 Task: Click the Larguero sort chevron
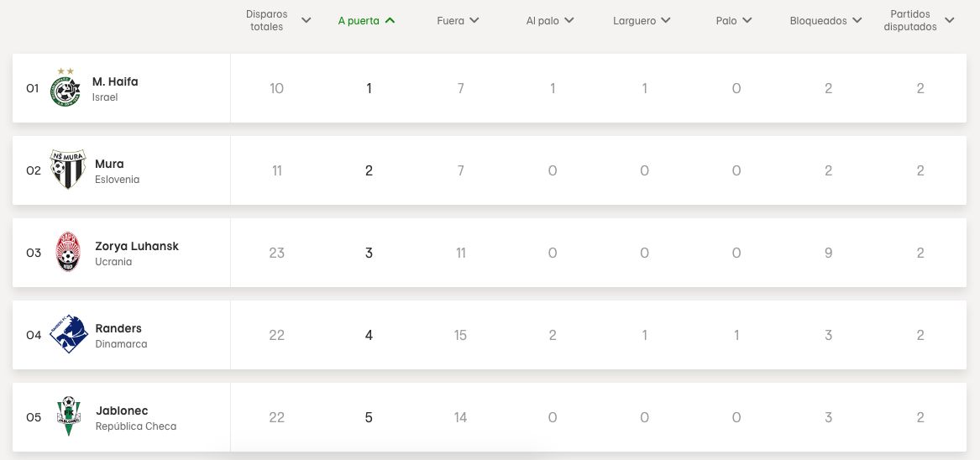[666, 20]
